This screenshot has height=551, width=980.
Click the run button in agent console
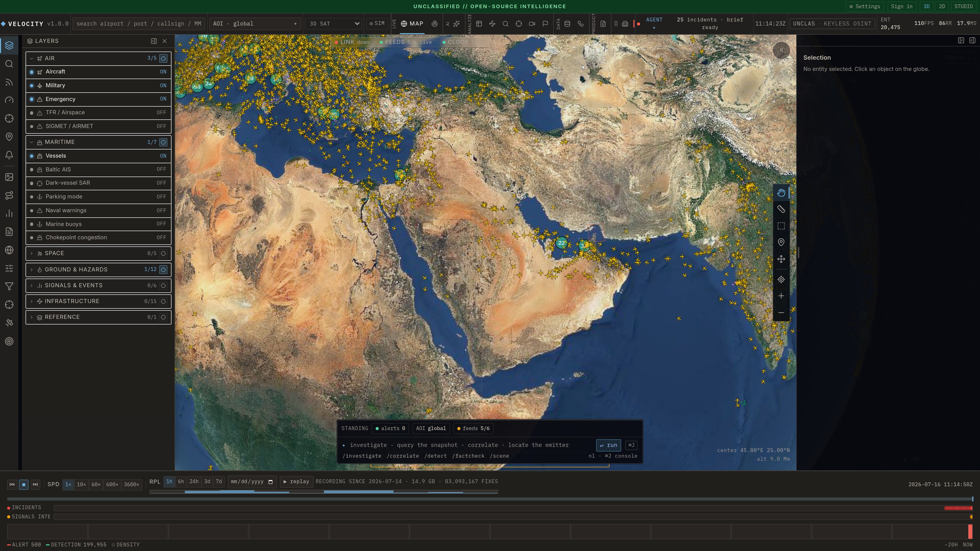coord(608,445)
